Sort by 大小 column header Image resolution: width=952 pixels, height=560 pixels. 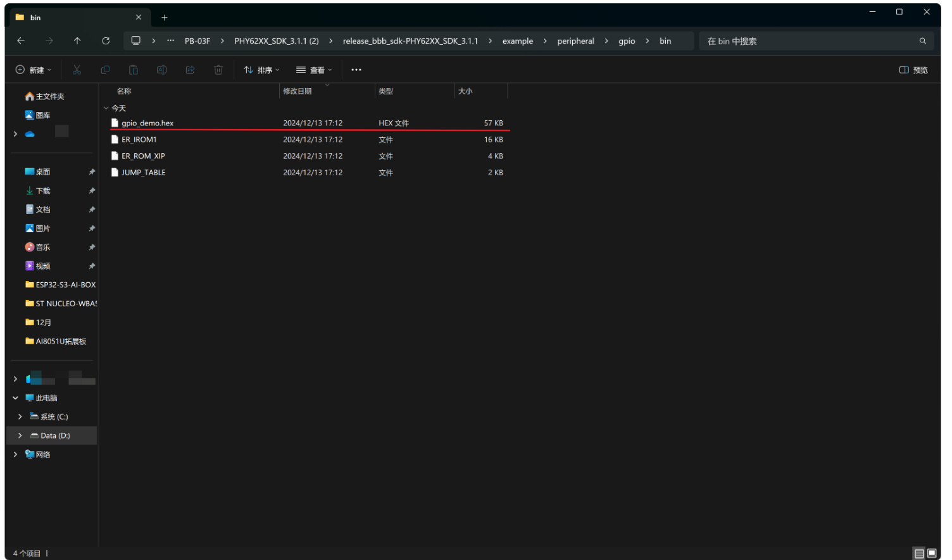[x=465, y=91]
